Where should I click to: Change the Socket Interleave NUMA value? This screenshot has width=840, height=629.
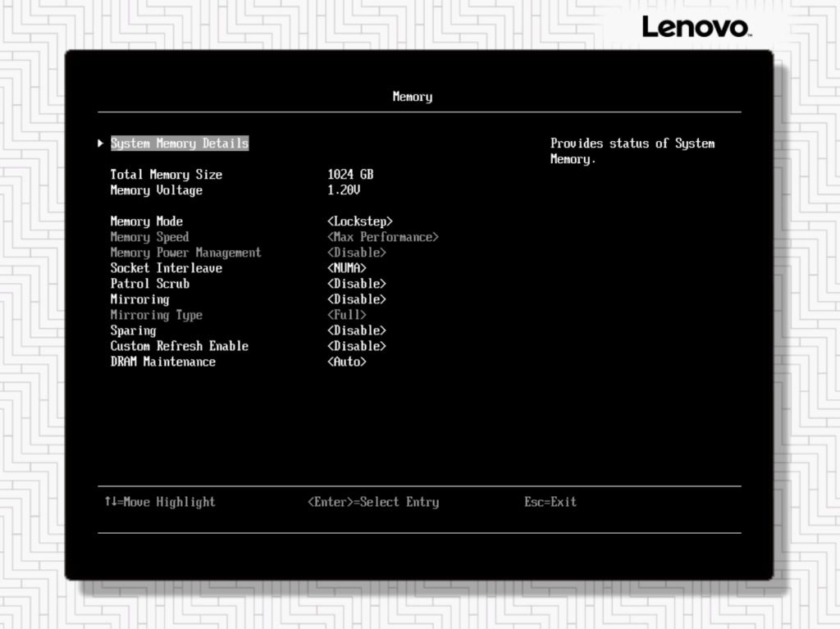[346, 268]
